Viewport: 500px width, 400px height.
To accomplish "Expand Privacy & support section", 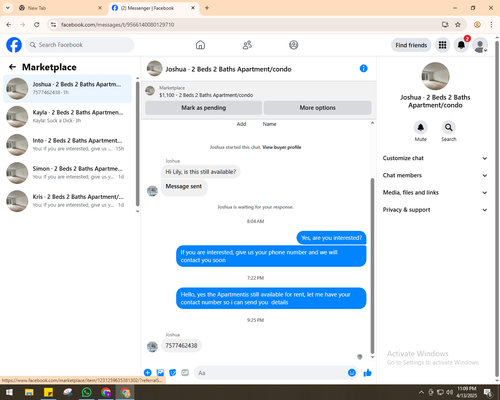I will point(435,210).
